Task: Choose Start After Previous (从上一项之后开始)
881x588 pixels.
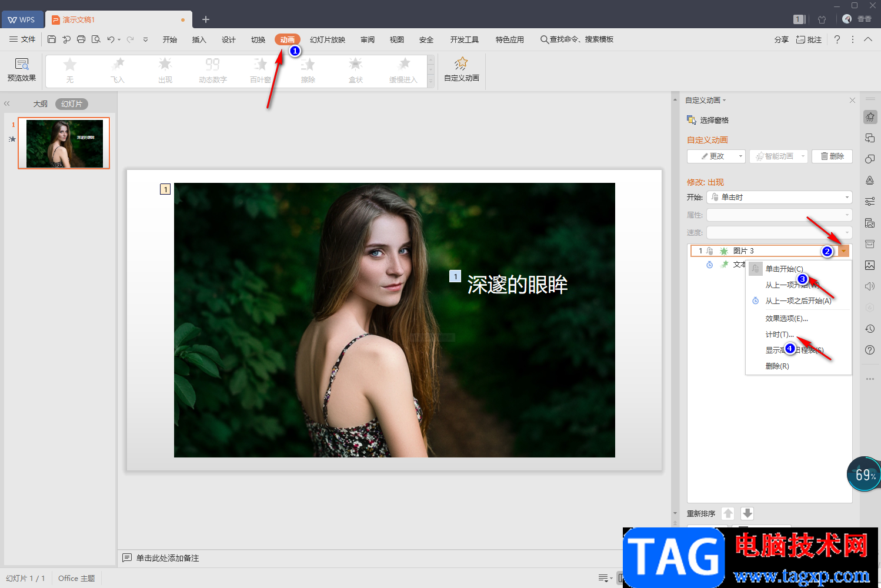Action: point(798,301)
